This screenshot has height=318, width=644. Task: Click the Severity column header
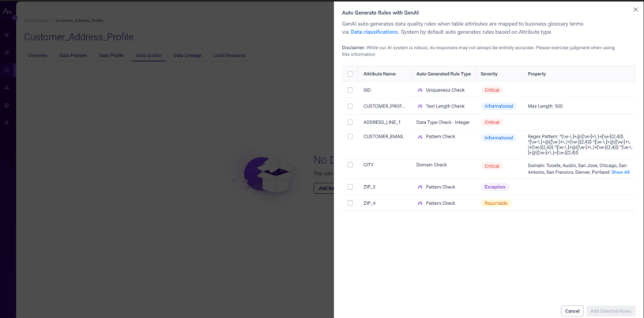click(x=489, y=74)
